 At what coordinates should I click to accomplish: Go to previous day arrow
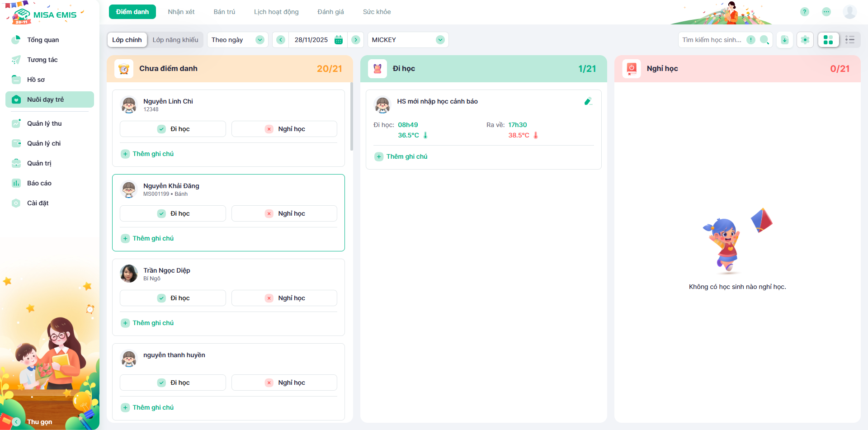(x=281, y=40)
